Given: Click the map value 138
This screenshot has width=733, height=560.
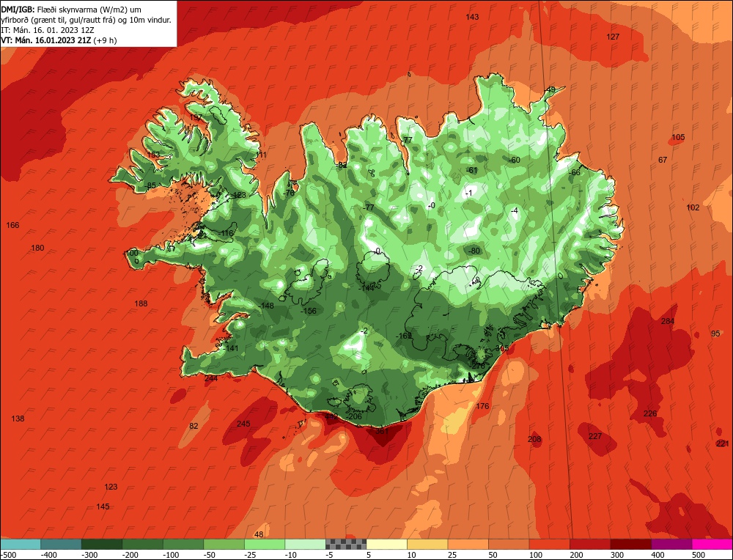Looking at the screenshot, I should tap(18, 419).
